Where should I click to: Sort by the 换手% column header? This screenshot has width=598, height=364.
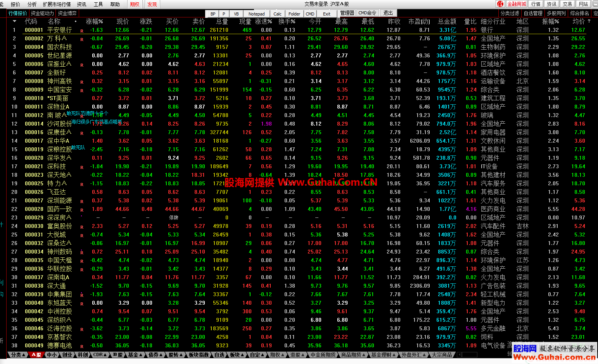point(287,21)
